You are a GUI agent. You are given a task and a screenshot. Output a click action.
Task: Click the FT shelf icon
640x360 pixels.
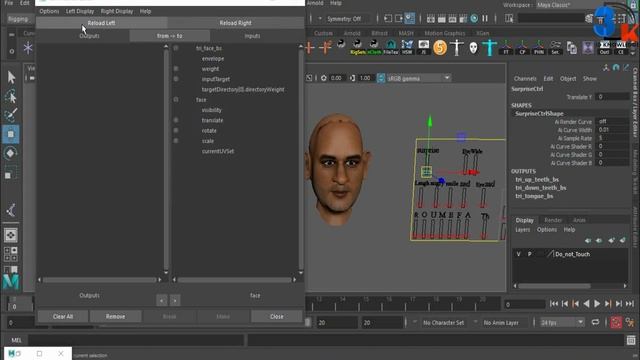(506, 48)
